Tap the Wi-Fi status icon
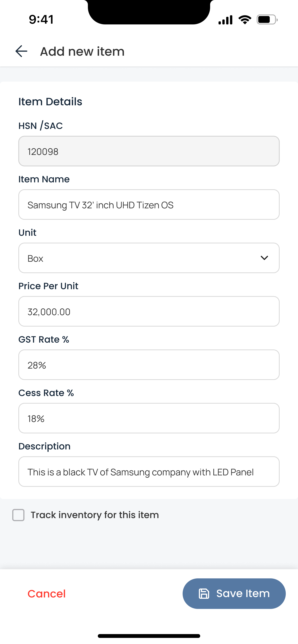 [x=245, y=20]
